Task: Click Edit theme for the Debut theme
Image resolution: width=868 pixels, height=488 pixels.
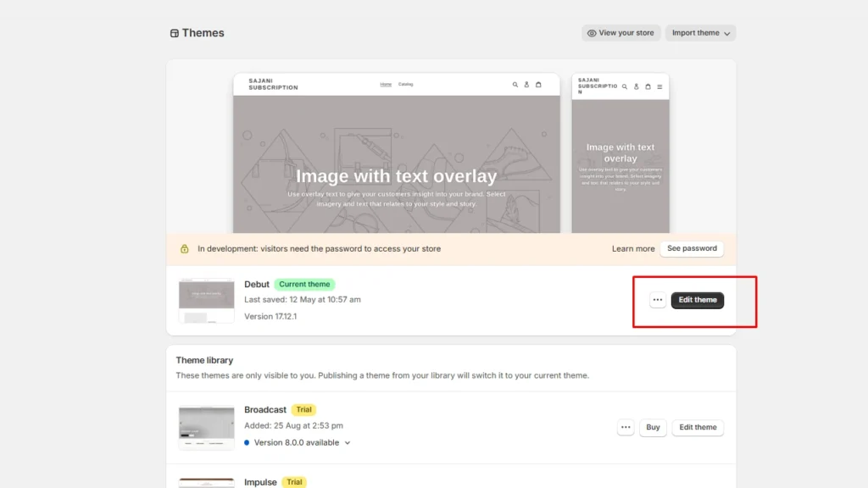Action: (x=697, y=300)
